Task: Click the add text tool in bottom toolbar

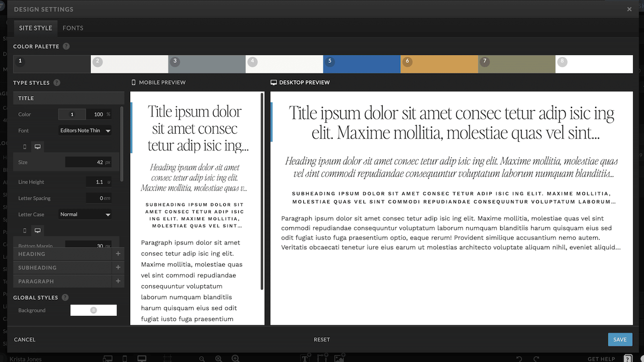Action: (x=305, y=358)
